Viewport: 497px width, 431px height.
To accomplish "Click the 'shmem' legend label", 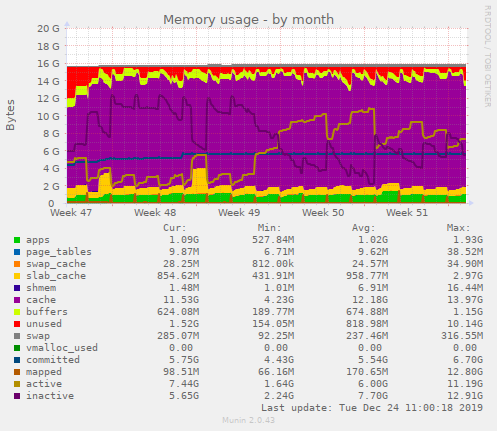I will (41, 288).
